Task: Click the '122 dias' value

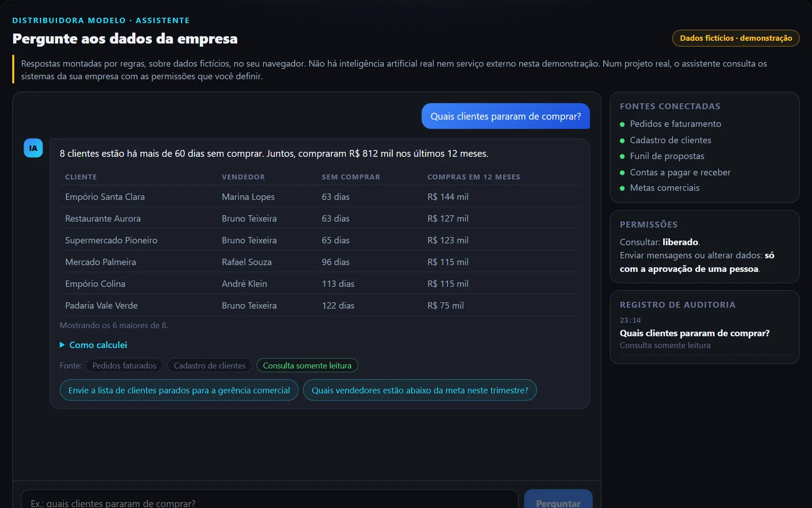Action: pyautogui.click(x=338, y=306)
